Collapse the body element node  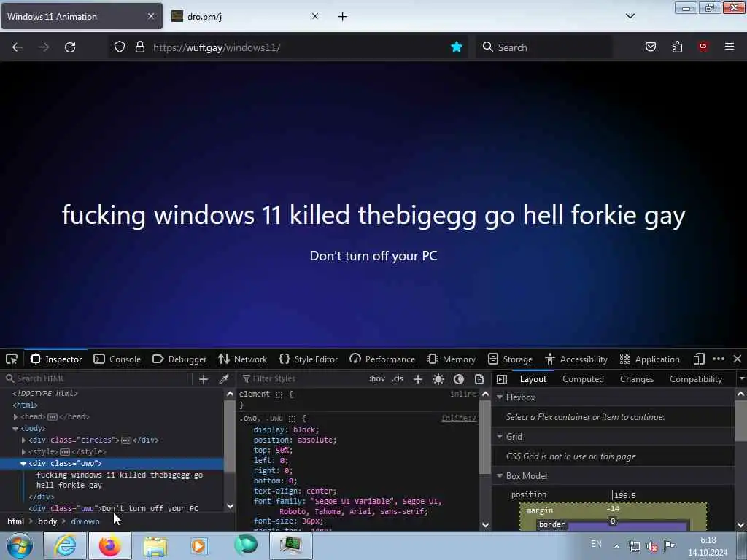(15, 429)
